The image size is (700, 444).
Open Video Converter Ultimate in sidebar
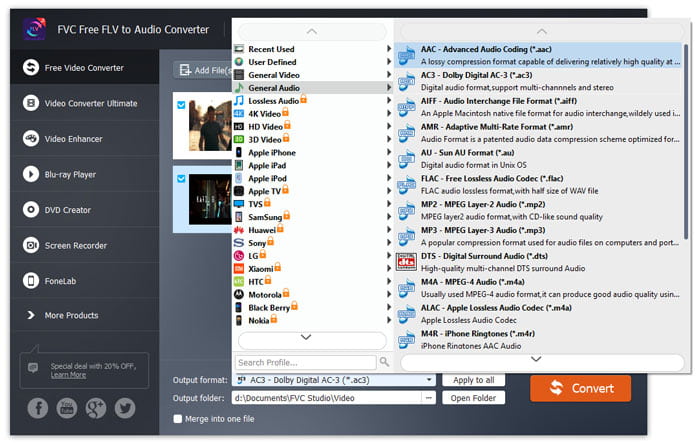[84, 103]
